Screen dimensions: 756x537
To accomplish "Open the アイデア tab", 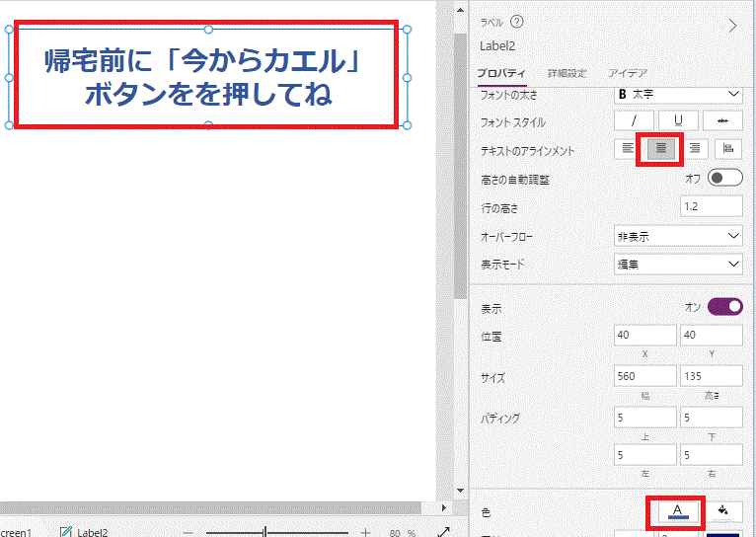I will (628, 73).
